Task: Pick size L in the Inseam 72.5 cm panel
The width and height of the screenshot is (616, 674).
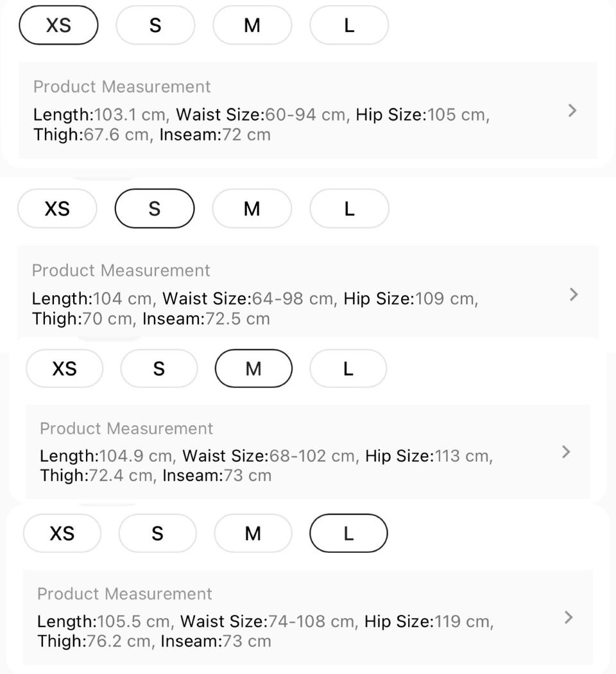Action: [349, 209]
